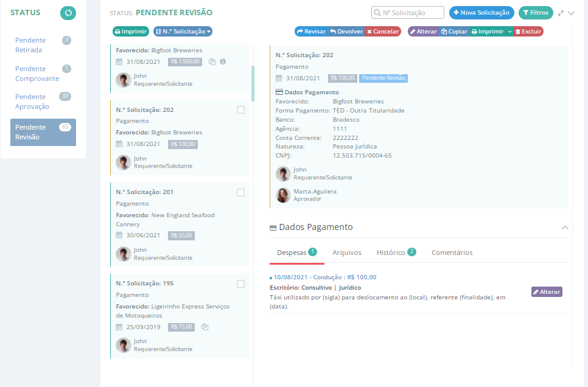Open the Arquivos tab
The height and width of the screenshot is (387, 588).
click(x=347, y=253)
